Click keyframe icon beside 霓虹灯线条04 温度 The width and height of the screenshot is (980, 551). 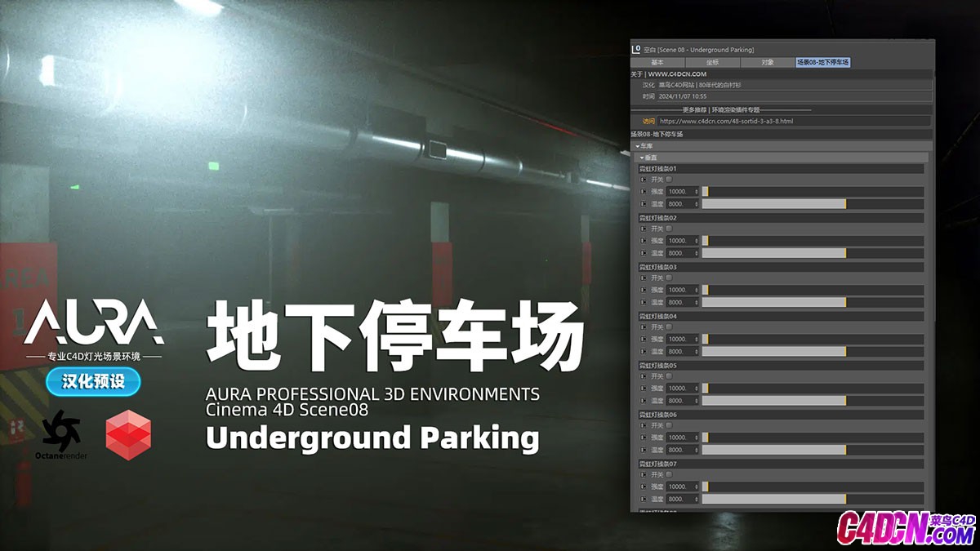tap(644, 351)
